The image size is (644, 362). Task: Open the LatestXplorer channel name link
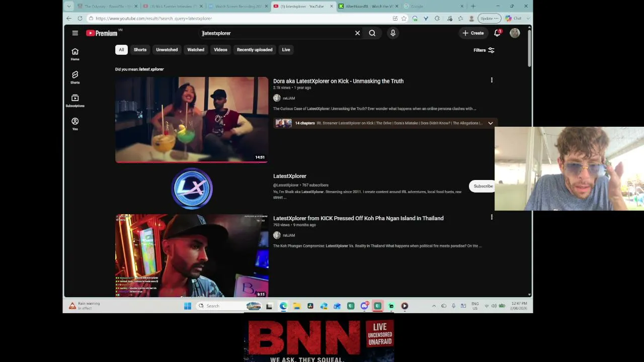pos(290,176)
